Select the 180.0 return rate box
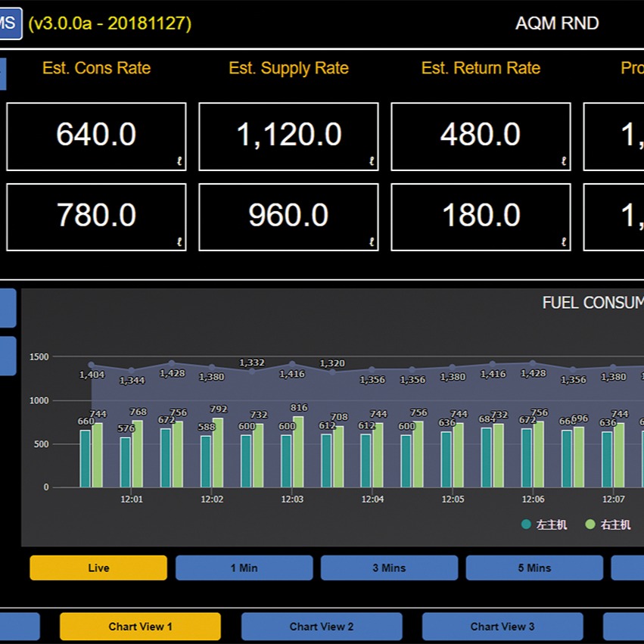This screenshot has height=644, width=644. (481, 217)
